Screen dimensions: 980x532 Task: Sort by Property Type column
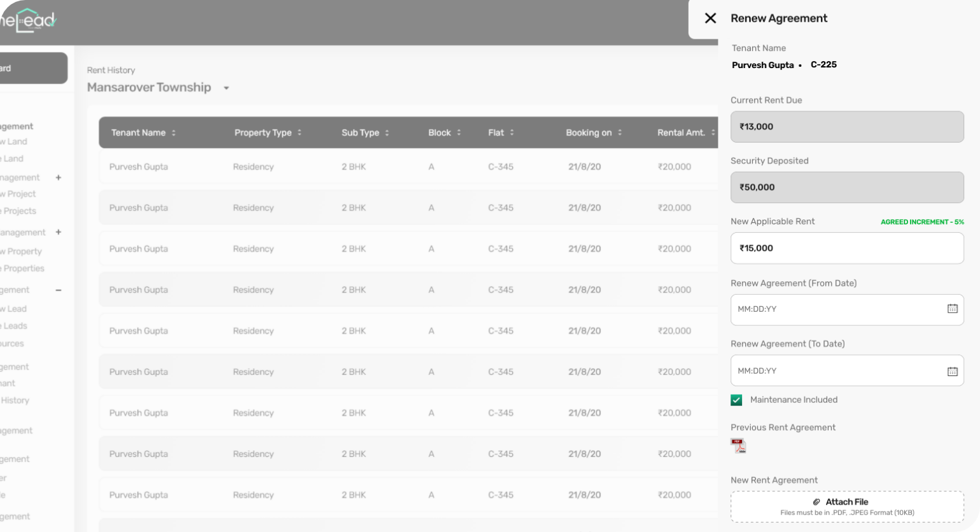299,132
